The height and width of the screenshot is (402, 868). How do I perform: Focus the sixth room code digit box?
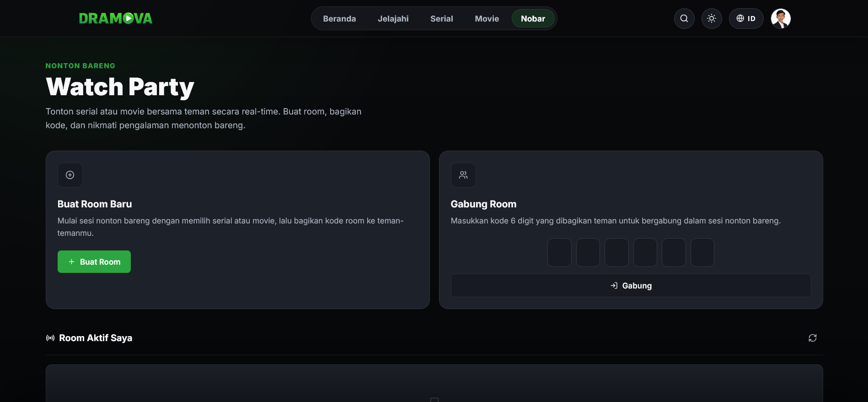click(702, 252)
